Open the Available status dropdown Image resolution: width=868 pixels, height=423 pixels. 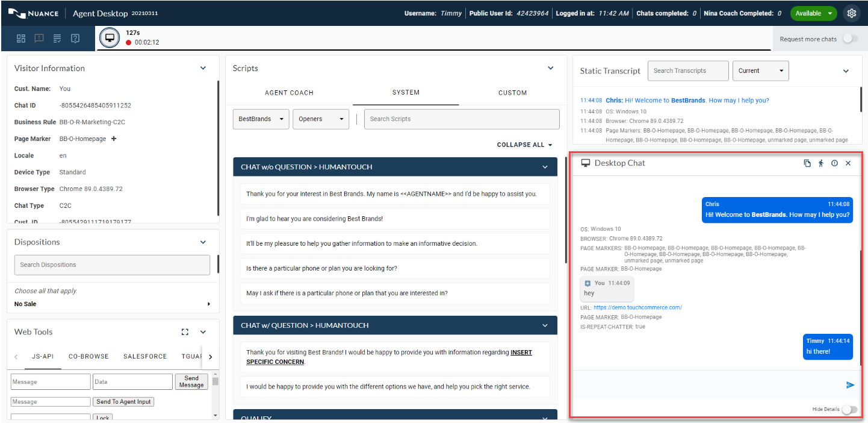click(813, 13)
